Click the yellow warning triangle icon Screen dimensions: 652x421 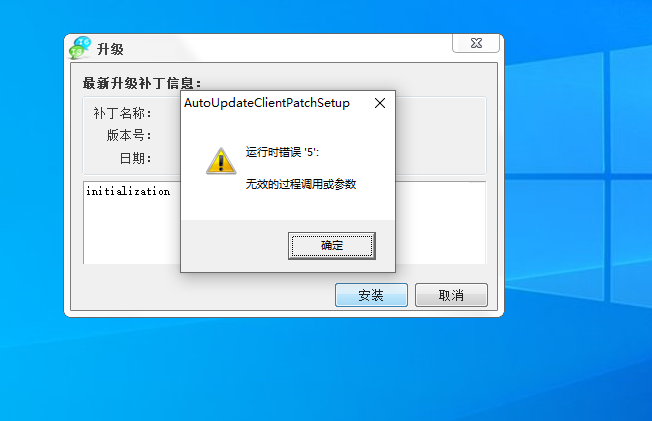pyautogui.click(x=221, y=161)
